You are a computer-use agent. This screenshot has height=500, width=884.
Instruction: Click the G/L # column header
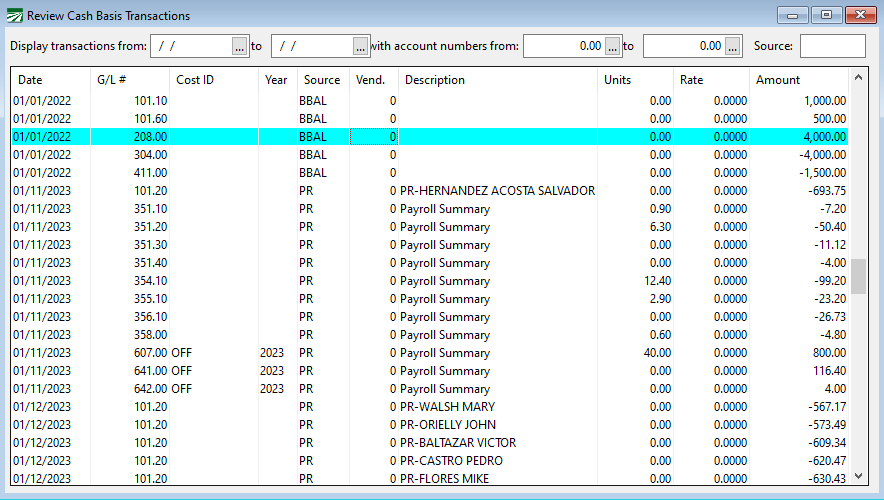tap(130, 80)
